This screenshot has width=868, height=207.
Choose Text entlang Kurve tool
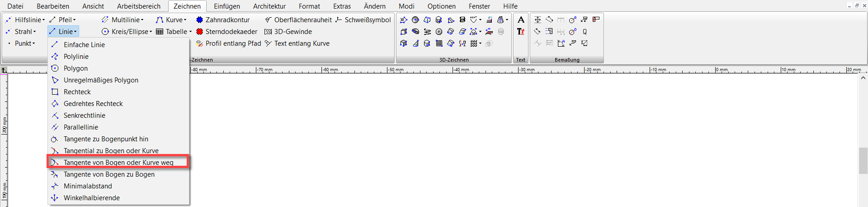pos(297,43)
